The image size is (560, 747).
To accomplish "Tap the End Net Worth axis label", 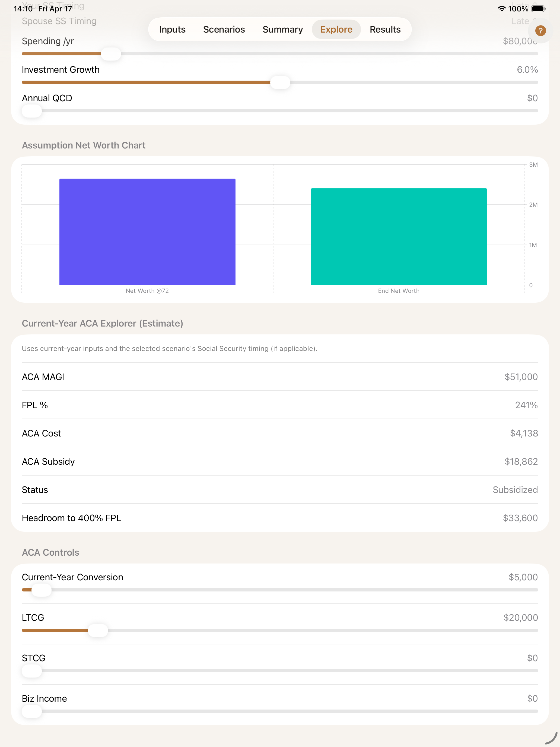I will click(x=399, y=291).
